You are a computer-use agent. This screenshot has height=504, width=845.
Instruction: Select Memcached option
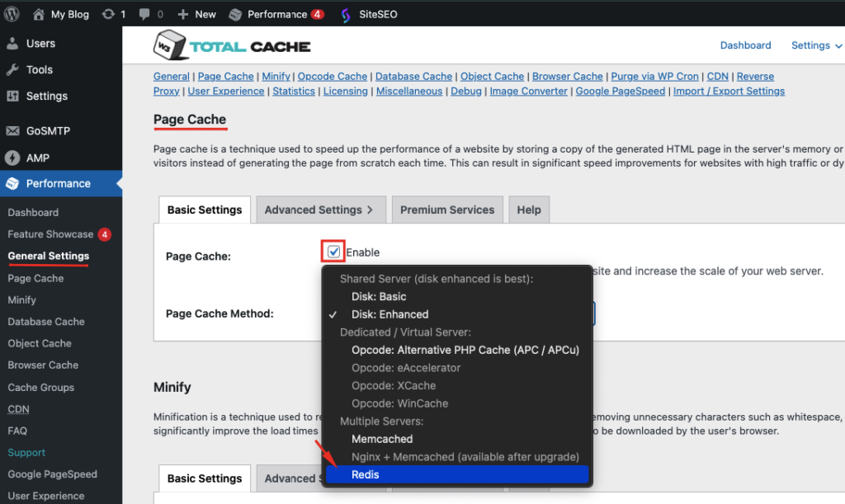click(x=382, y=439)
